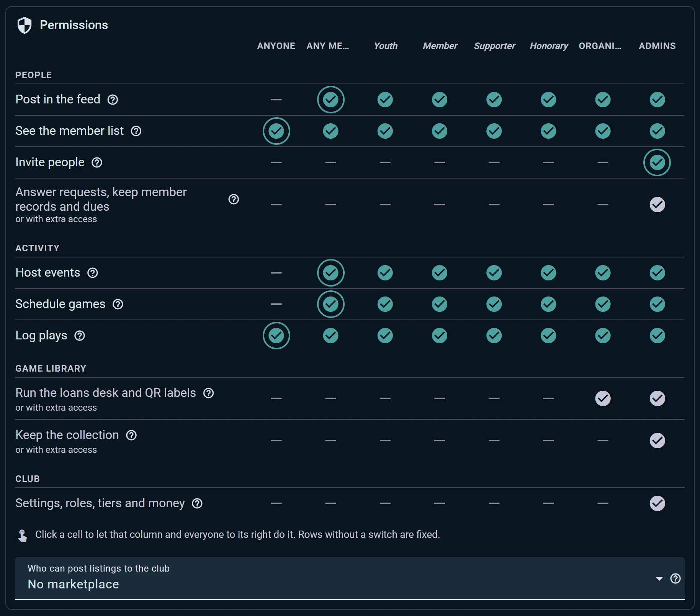
Task: Toggle See the member list for Anyone
Action: (276, 131)
